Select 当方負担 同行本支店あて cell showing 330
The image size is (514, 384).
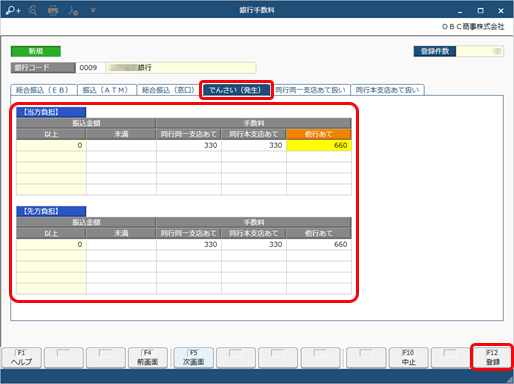coord(254,145)
